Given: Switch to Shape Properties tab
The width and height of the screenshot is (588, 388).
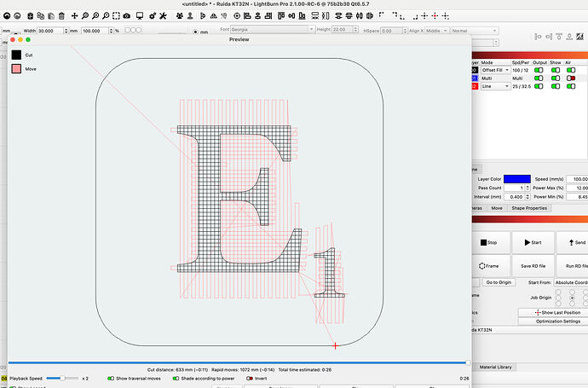Looking at the screenshot, I should tap(529, 207).
